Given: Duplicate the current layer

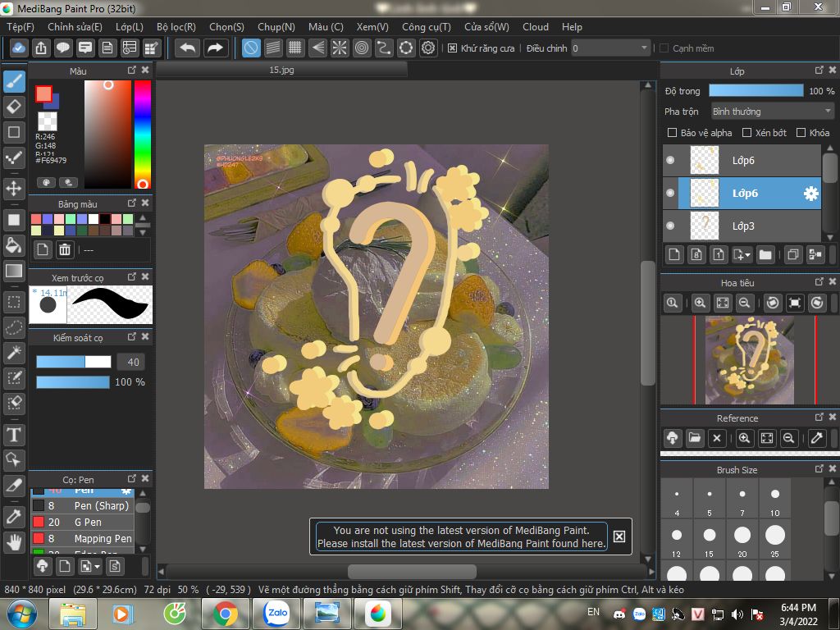Looking at the screenshot, I should pyautogui.click(x=793, y=255).
